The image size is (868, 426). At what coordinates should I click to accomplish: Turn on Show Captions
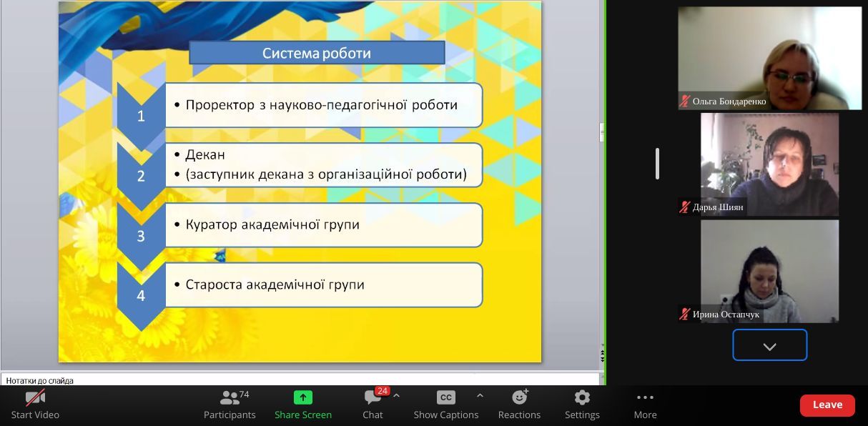(x=445, y=397)
